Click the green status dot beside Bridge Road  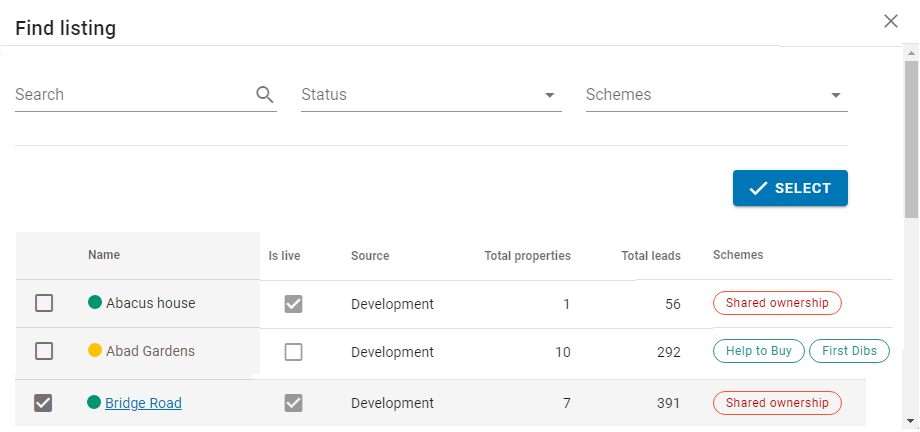pyautogui.click(x=94, y=402)
